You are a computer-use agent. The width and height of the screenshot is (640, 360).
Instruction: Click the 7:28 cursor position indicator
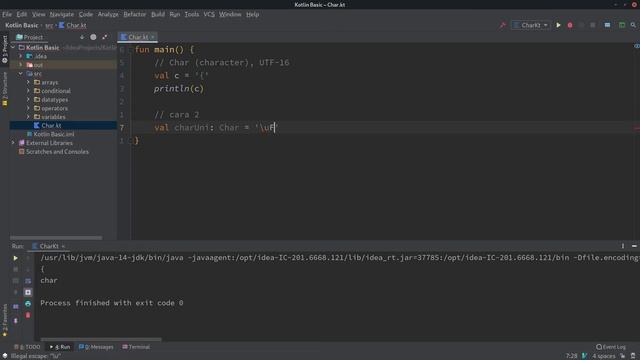[571, 356]
